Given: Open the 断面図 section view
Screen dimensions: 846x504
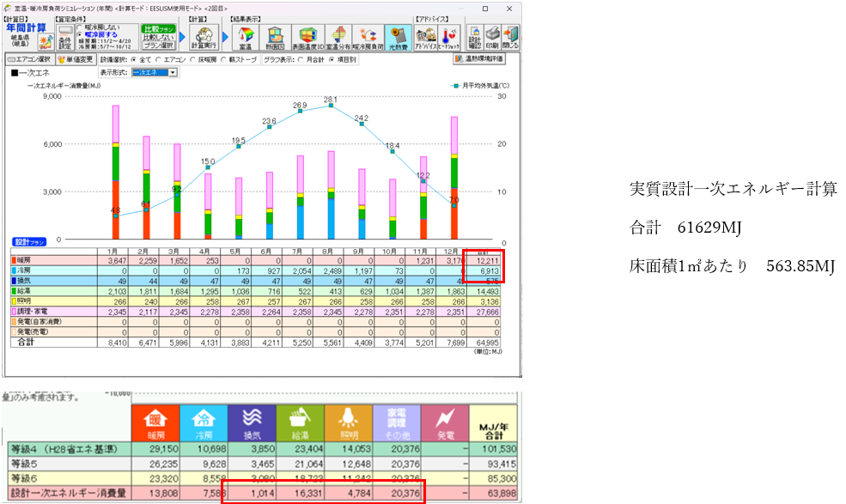Looking at the screenshot, I should [276, 37].
